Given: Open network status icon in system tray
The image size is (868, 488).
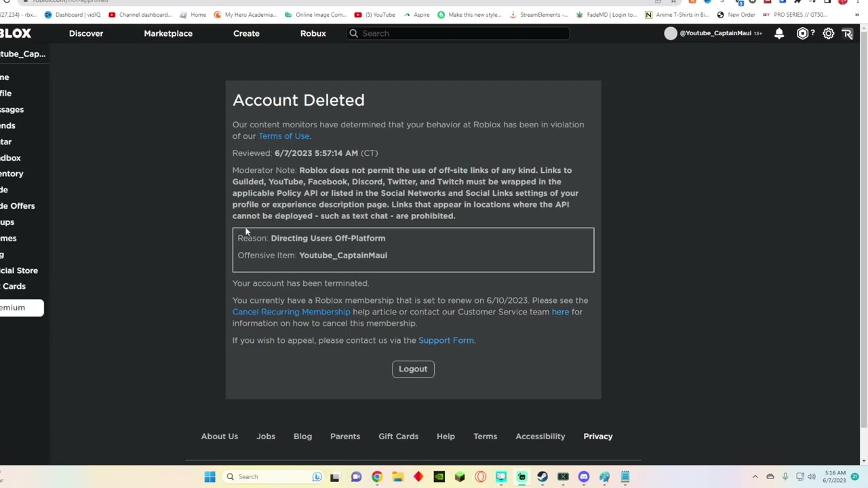Looking at the screenshot, I should tap(800, 476).
